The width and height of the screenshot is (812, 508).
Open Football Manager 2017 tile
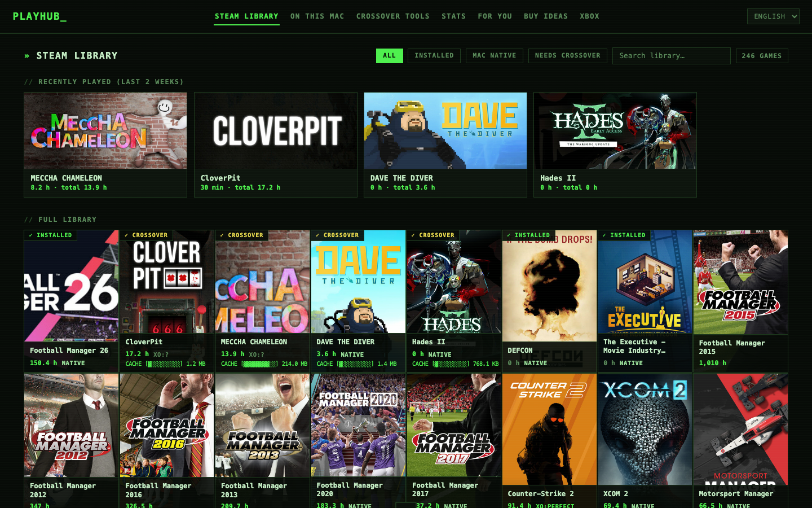(x=454, y=441)
